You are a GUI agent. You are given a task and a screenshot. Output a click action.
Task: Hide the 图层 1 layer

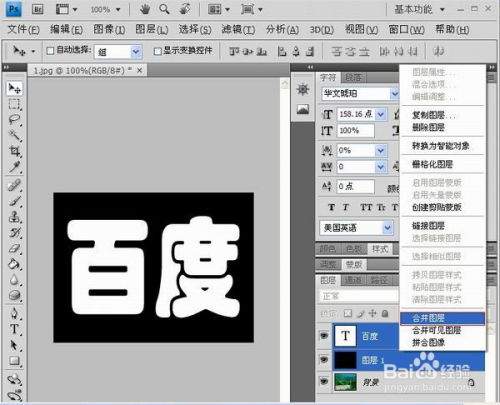coord(324,359)
